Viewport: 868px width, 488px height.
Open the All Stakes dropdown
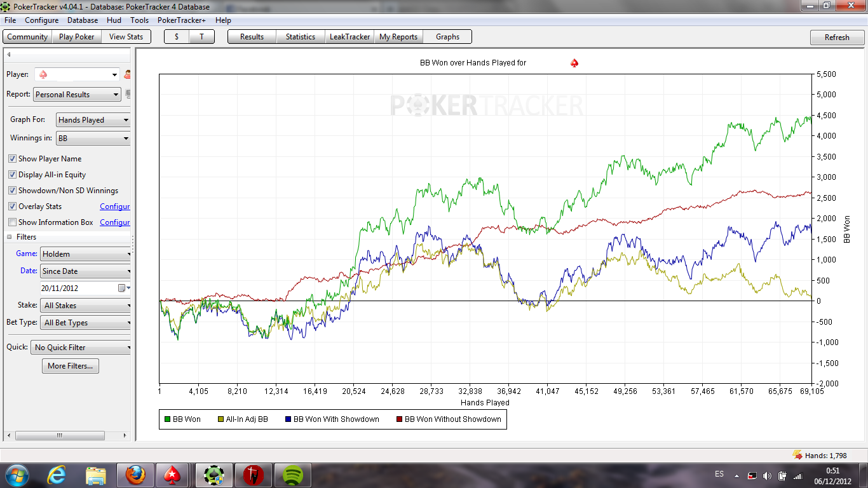85,306
